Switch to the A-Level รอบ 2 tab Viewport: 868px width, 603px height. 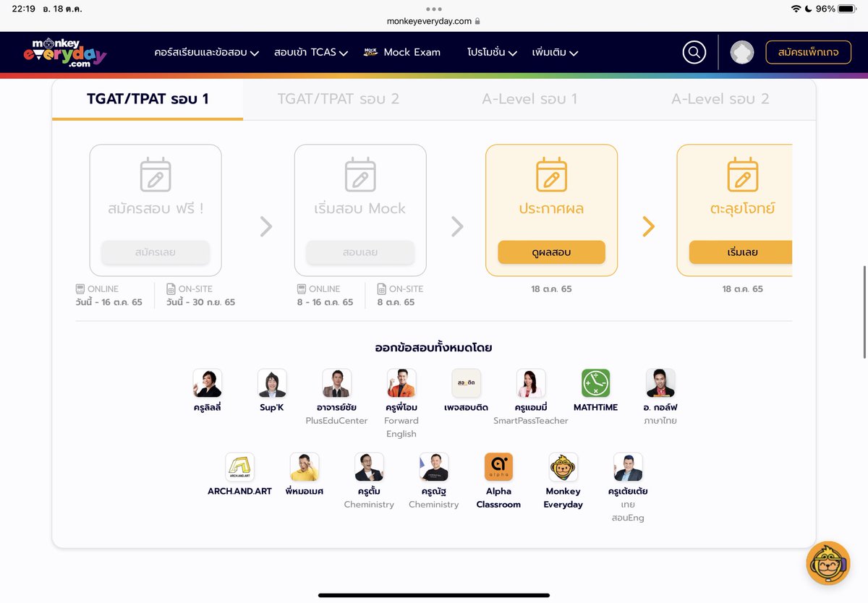(720, 99)
